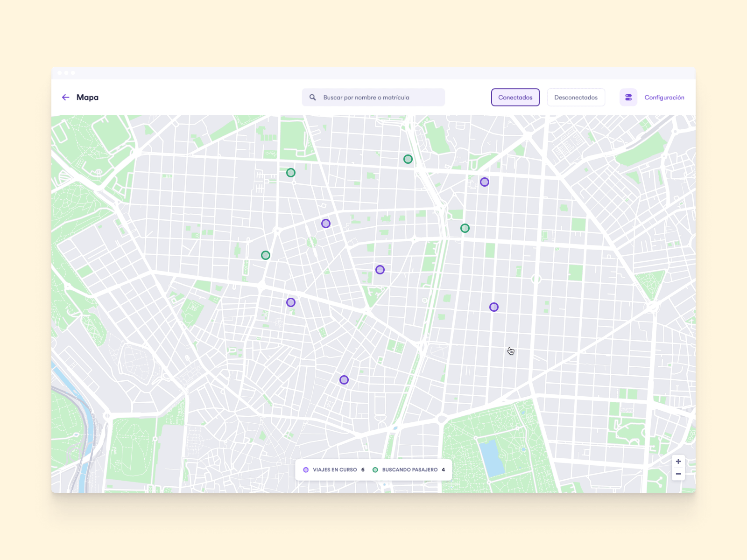This screenshot has height=560, width=747.
Task: Open the Configuración panel
Action: point(664,97)
